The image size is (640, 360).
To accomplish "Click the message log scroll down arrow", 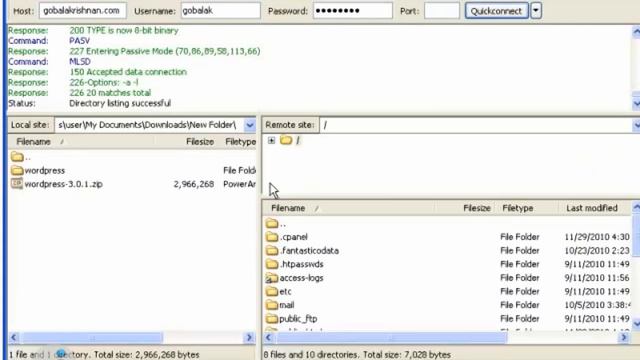I will [x=636, y=104].
